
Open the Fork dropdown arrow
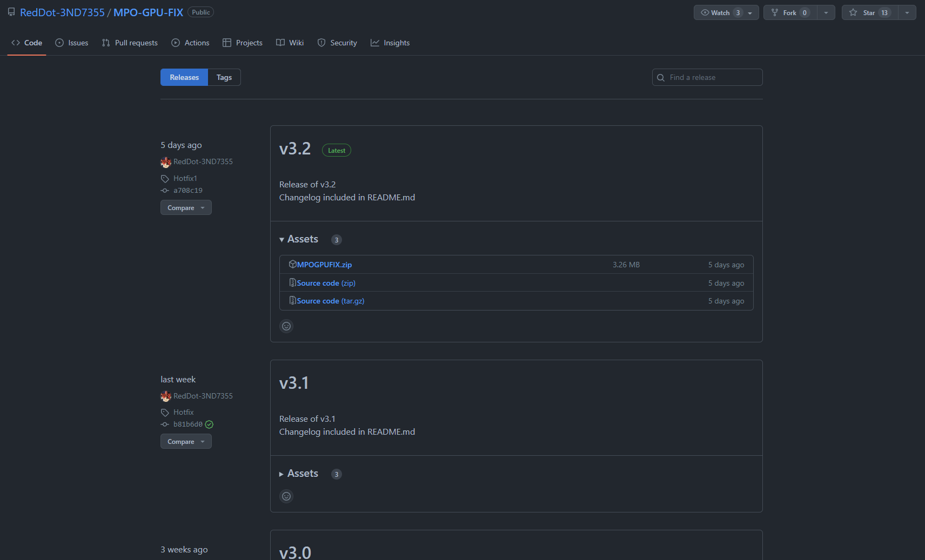826,12
